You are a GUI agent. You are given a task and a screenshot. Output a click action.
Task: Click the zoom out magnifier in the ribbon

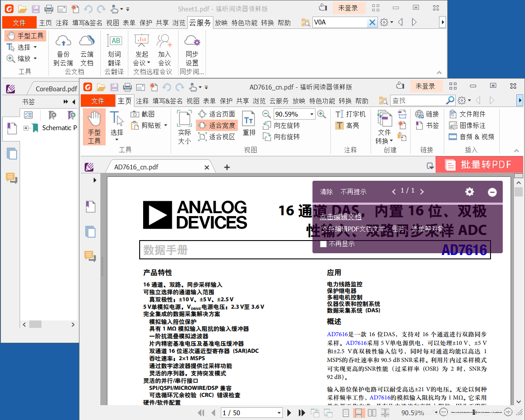pos(266,114)
